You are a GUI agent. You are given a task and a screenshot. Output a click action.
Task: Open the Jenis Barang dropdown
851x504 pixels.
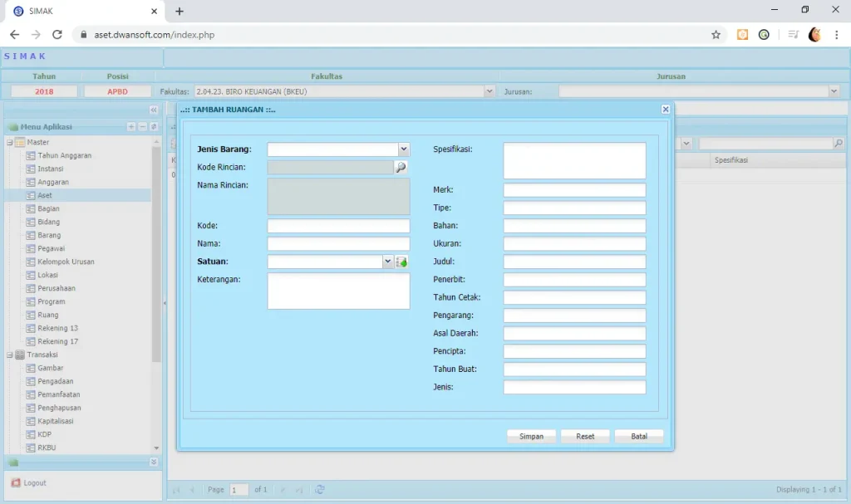(x=404, y=149)
